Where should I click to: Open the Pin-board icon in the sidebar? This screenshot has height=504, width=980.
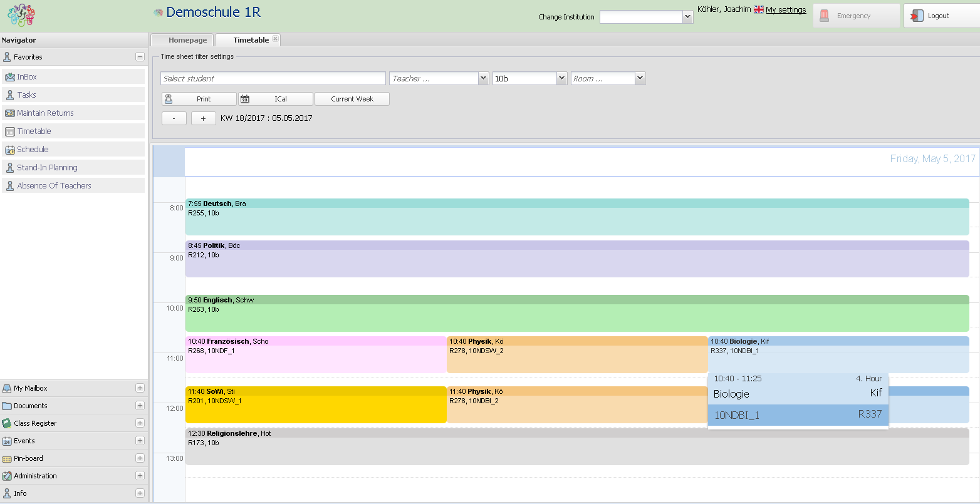(7, 458)
